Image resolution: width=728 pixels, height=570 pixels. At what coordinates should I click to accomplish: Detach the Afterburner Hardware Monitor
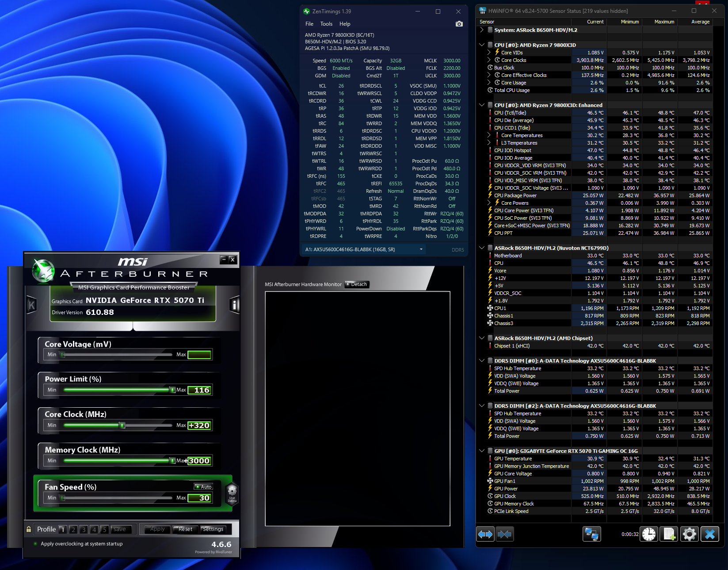(x=357, y=284)
